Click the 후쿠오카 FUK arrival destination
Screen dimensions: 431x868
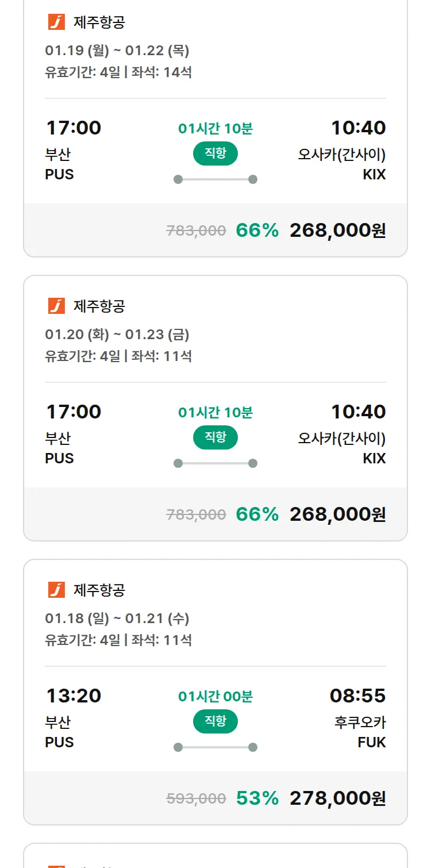point(360,731)
